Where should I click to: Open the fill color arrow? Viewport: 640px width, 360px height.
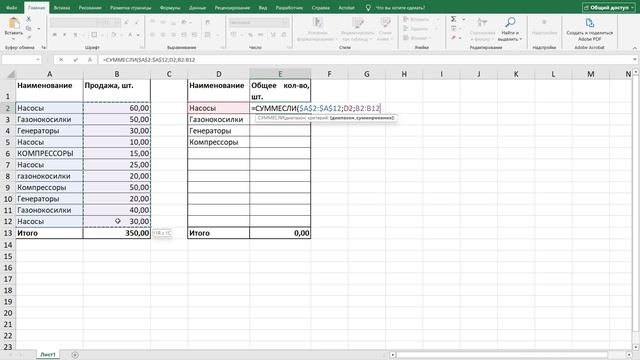click(x=121, y=35)
